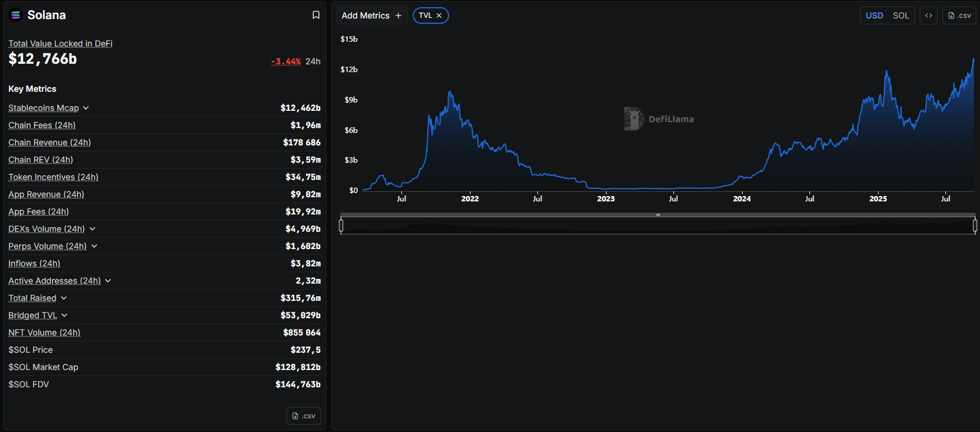The image size is (980, 432).
Task: Click the 2024 x-axis label
Action: (x=742, y=198)
